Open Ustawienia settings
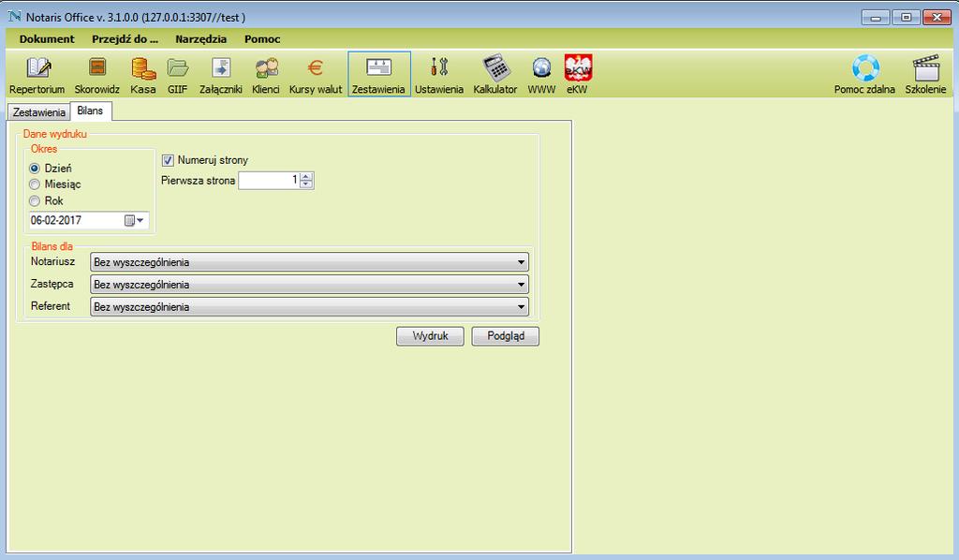This screenshot has height=560, width=959. pyautogui.click(x=439, y=75)
